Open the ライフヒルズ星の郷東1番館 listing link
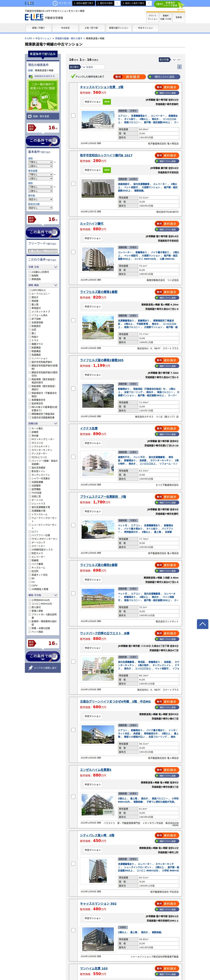Image resolution: width=210 pixels, height=980 pixels. pyautogui.click(x=99, y=292)
